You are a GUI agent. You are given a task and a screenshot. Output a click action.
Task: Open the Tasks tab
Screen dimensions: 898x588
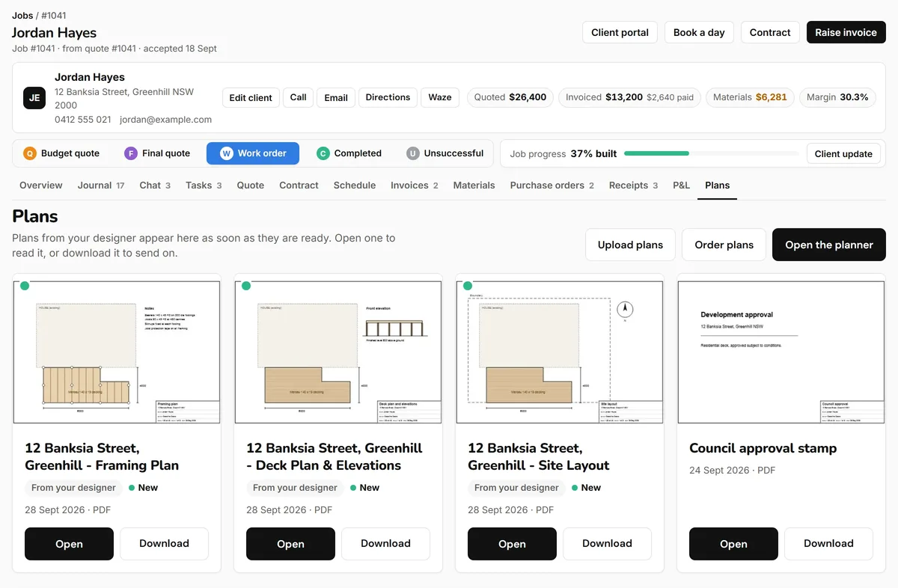click(204, 186)
